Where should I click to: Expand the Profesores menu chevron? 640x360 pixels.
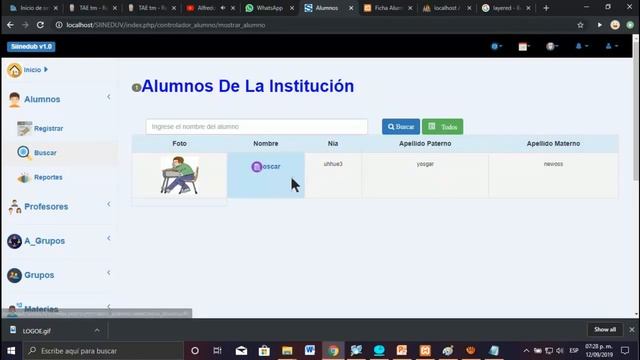point(109,204)
